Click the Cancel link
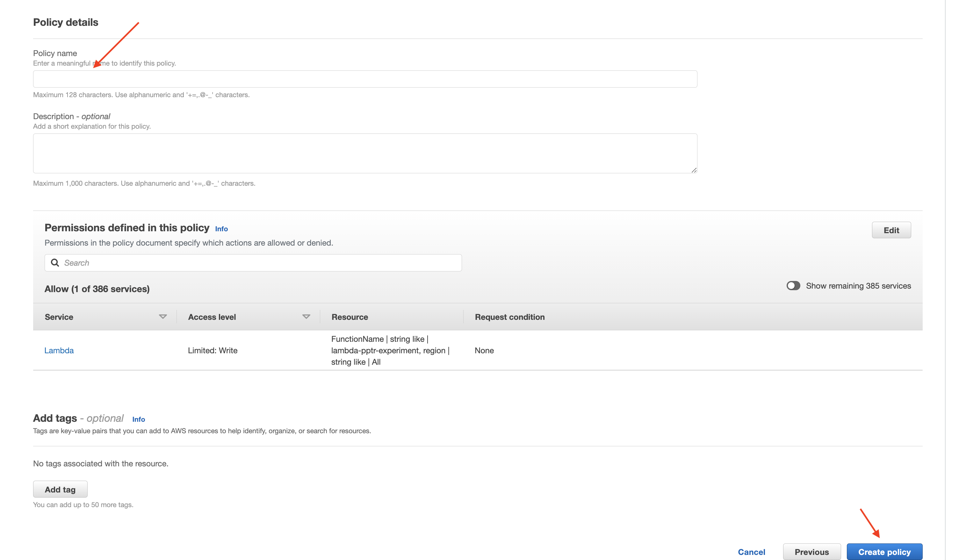This screenshot has width=959, height=560. coord(751,551)
